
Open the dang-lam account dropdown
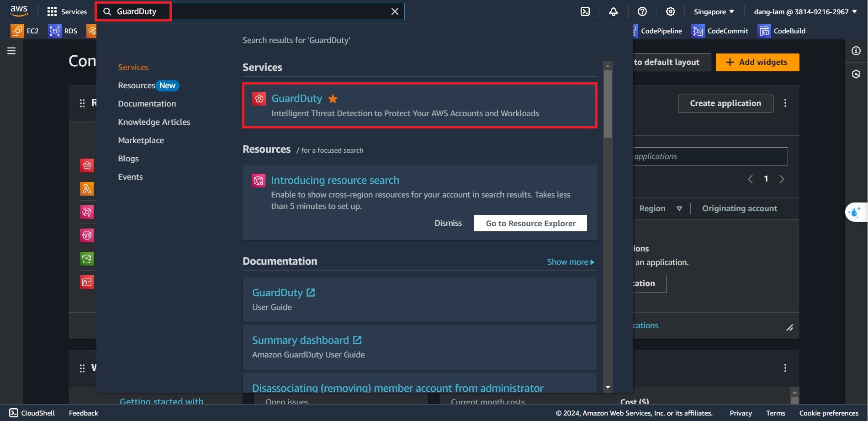click(x=805, y=11)
